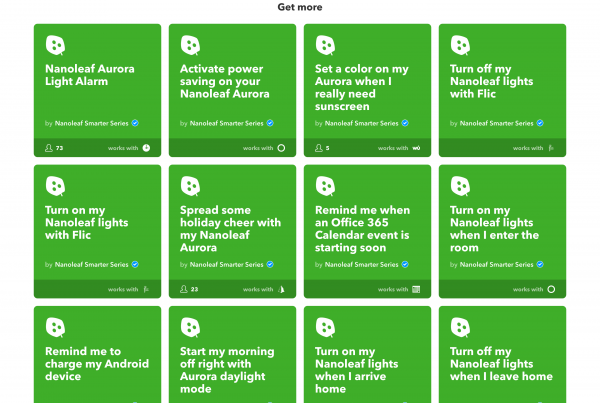Click calendar service icon on Office 365 card

click(x=416, y=289)
